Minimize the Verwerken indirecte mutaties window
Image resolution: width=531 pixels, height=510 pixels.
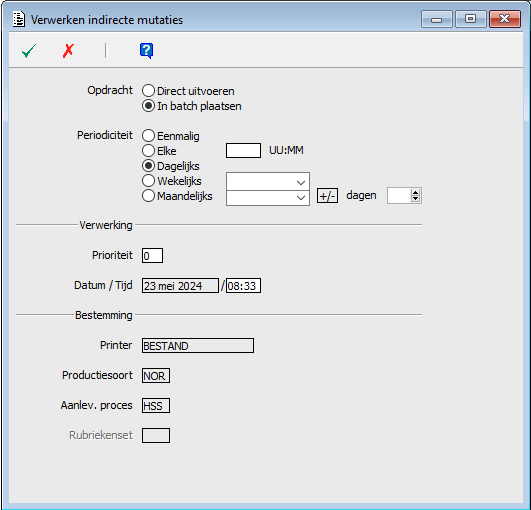click(437, 19)
